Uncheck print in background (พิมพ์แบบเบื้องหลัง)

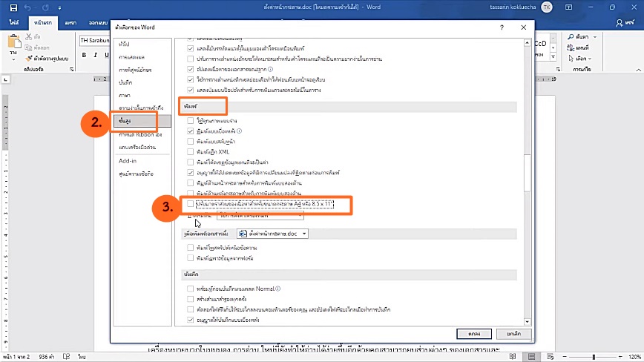190,131
